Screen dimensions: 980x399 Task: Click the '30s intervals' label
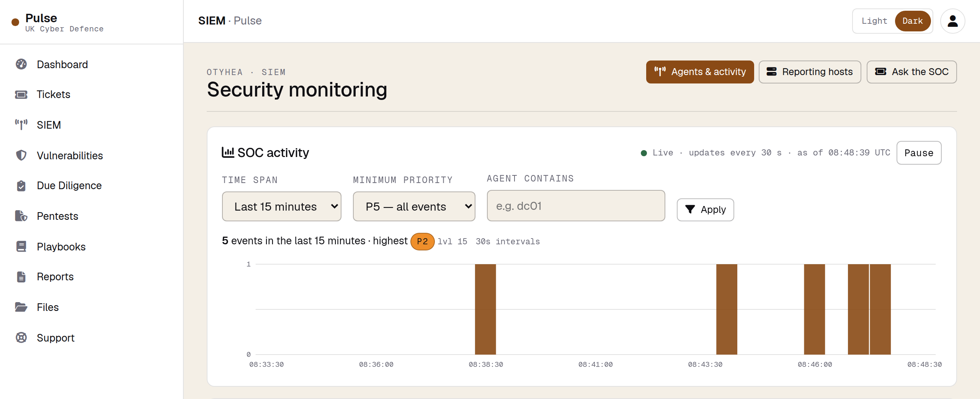tap(508, 242)
